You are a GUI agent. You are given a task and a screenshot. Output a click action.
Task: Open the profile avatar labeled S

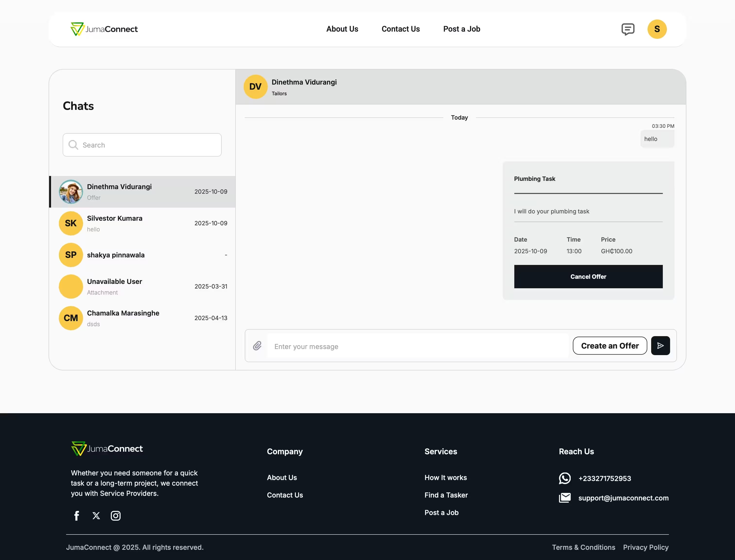(657, 29)
